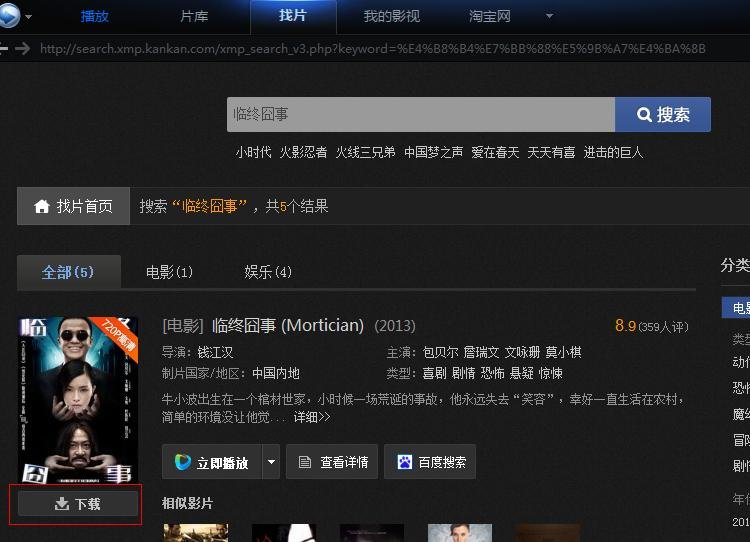Click the 下载 download button
The image size is (750, 542).
pos(78,504)
